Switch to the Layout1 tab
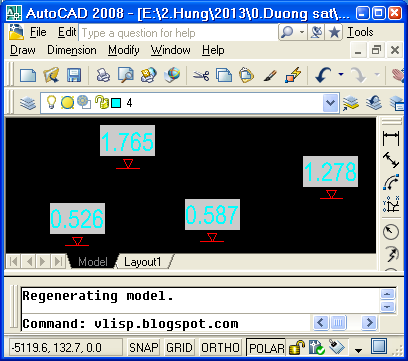Image resolution: width=408 pixels, height=361 pixels. point(143,262)
